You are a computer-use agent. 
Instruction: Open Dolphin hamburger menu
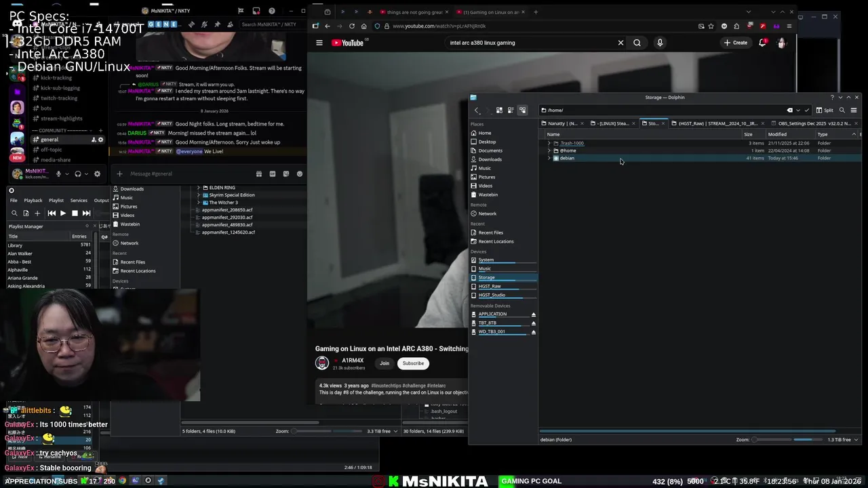coord(854,110)
